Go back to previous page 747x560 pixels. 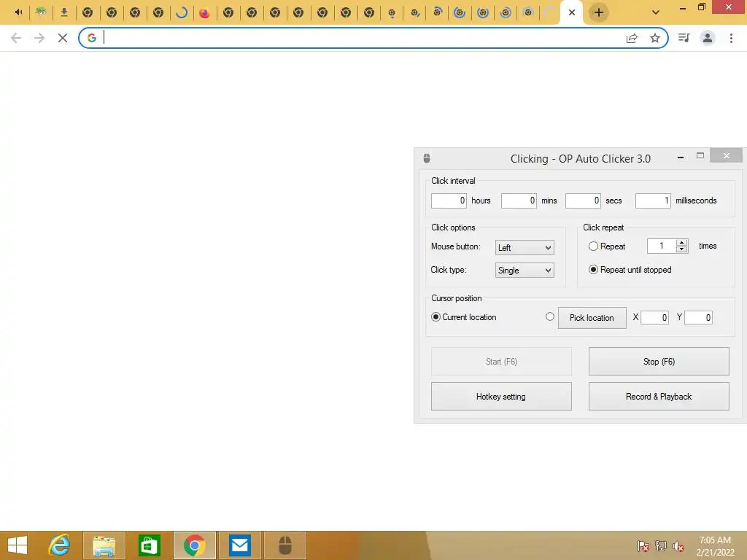click(x=16, y=38)
